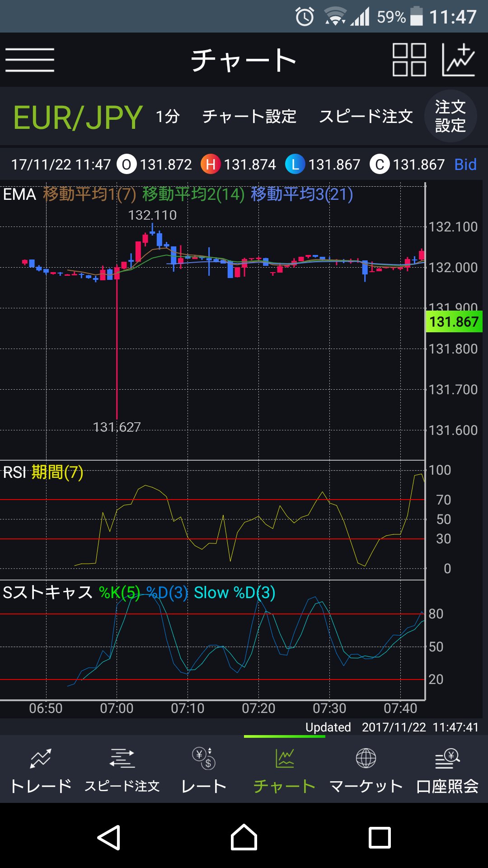This screenshot has width=488, height=868.
Task: Tap the Android home button
Action: click(x=244, y=838)
